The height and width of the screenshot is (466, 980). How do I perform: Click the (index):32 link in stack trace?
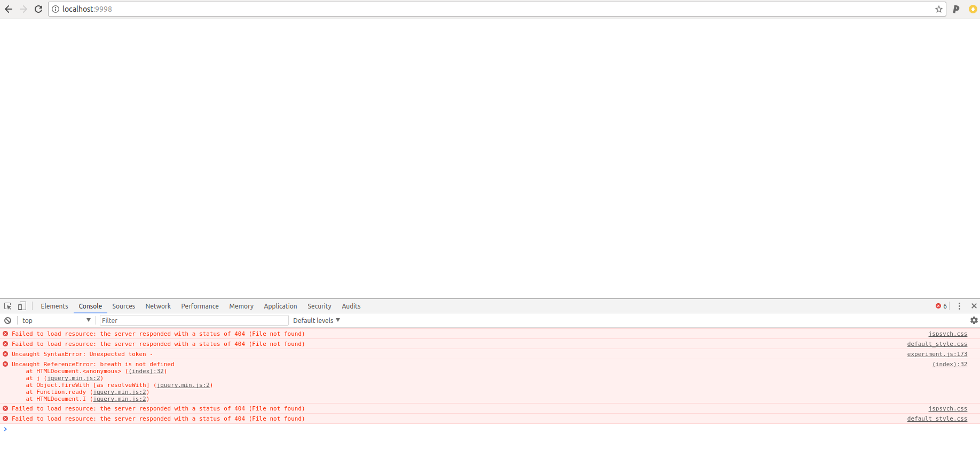pyautogui.click(x=146, y=371)
